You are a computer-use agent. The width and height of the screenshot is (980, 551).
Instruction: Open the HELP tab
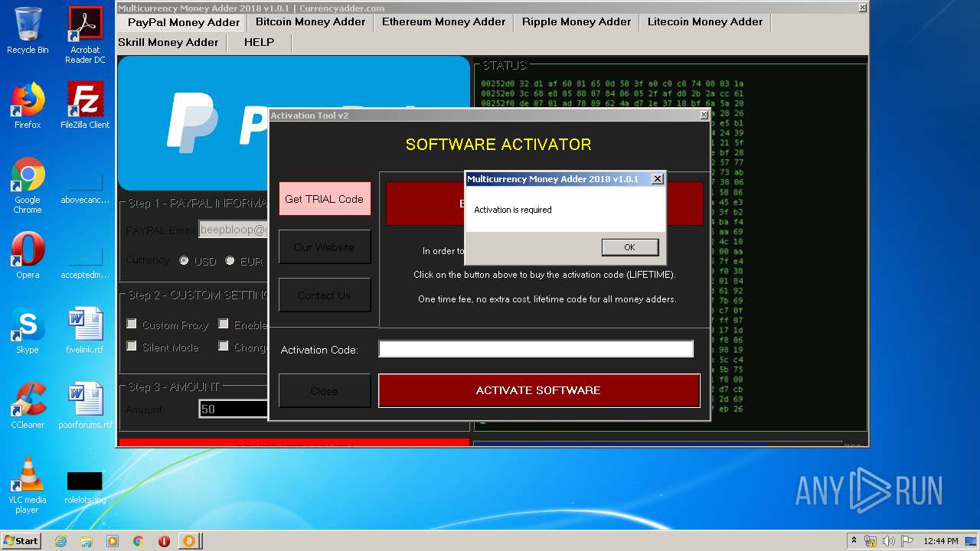259,43
